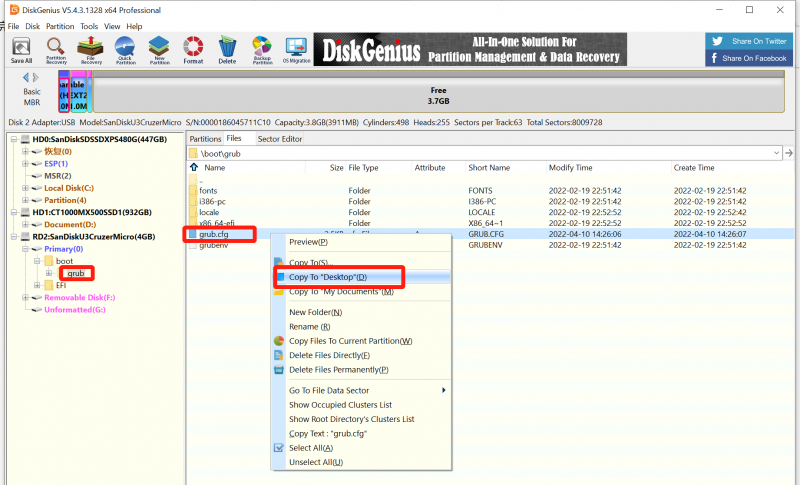The width and height of the screenshot is (800, 485).
Task: Click the Quick Partition icon
Action: tap(125, 50)
